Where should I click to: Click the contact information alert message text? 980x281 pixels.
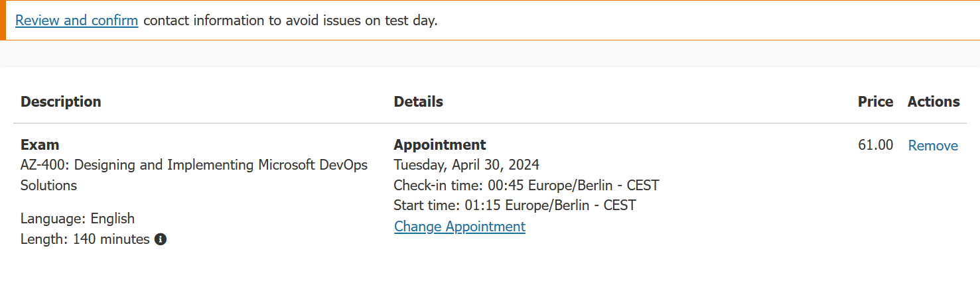pyautogui.click(x=290, y=20)
